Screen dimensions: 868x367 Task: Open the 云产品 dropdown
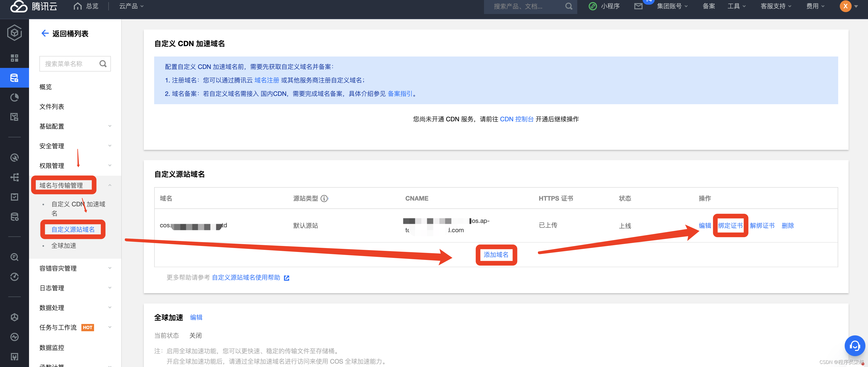[x=131, y=6]
